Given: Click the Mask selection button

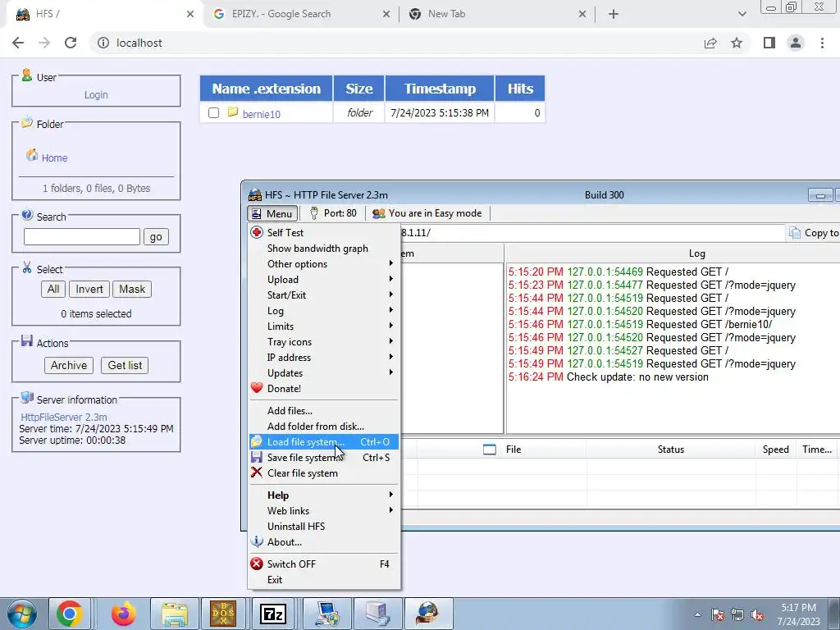Looking at the screenshot, I should tap(132, 290).
